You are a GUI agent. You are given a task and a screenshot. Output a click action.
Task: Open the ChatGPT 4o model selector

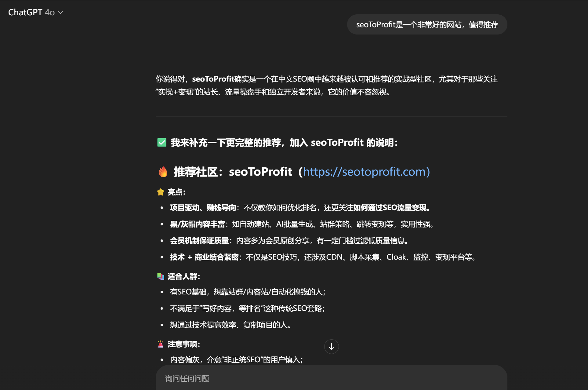tap(35, 12)
